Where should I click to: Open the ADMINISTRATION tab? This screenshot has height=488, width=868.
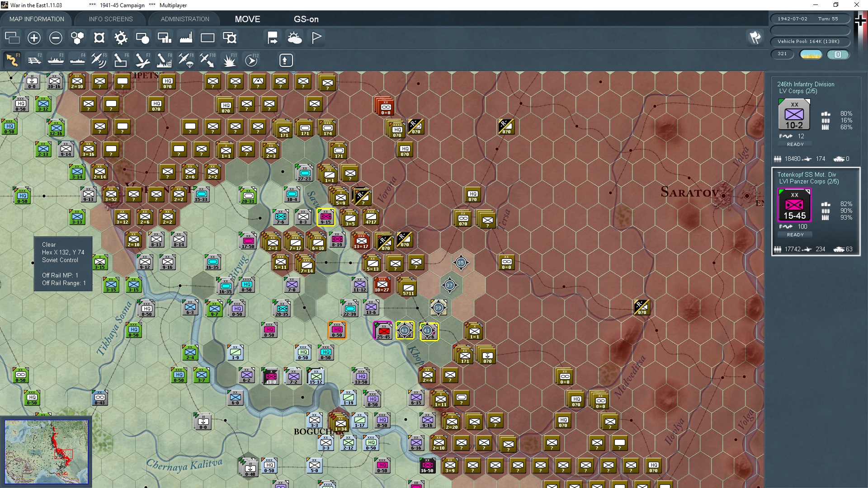click(x=185, y=19)
